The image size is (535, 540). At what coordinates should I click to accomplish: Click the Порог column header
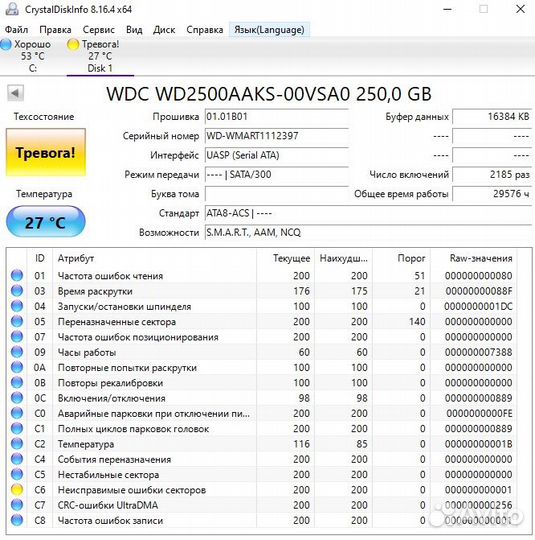pyautogui.click(x=401, y=258)
